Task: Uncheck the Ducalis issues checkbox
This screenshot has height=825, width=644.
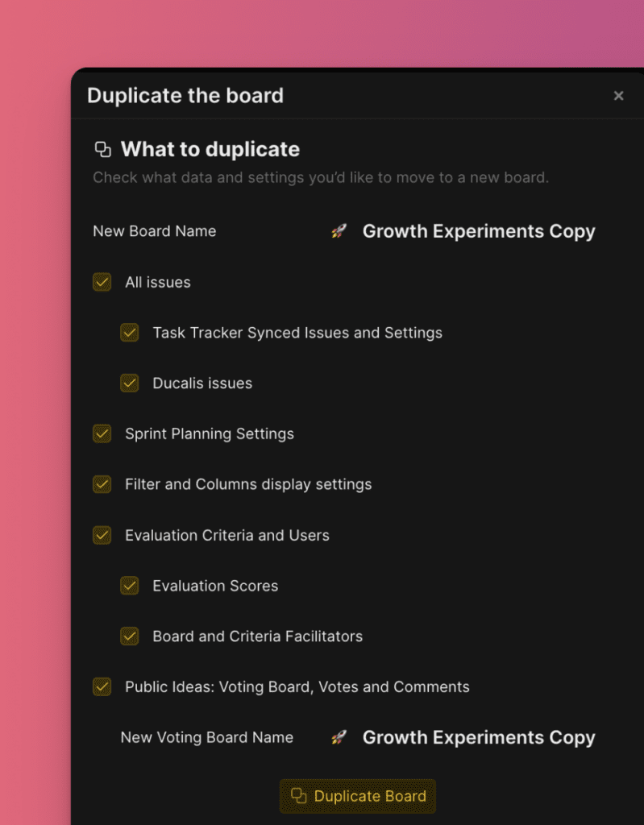Action: pyautogui.click(x=130, y=383)
